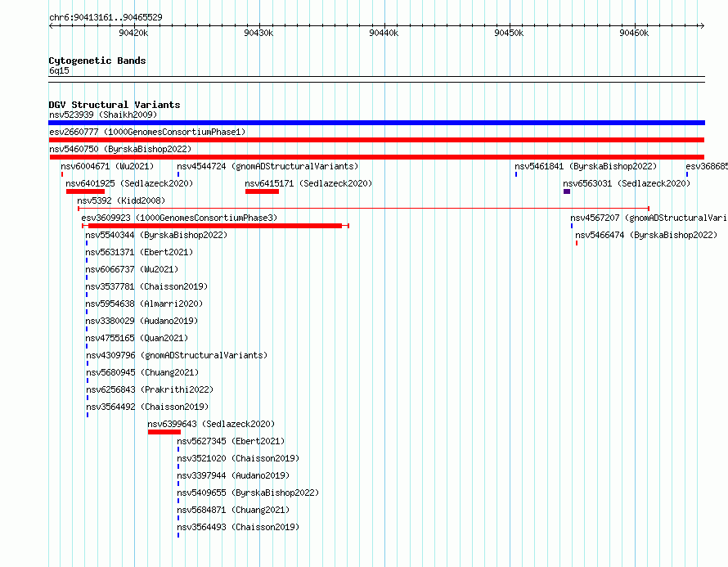Image resolution: width=728 pixels, height=567 pixels.
Task: Click the chr6:90413161..90465529 coordinates label
Action: point(106,18)
